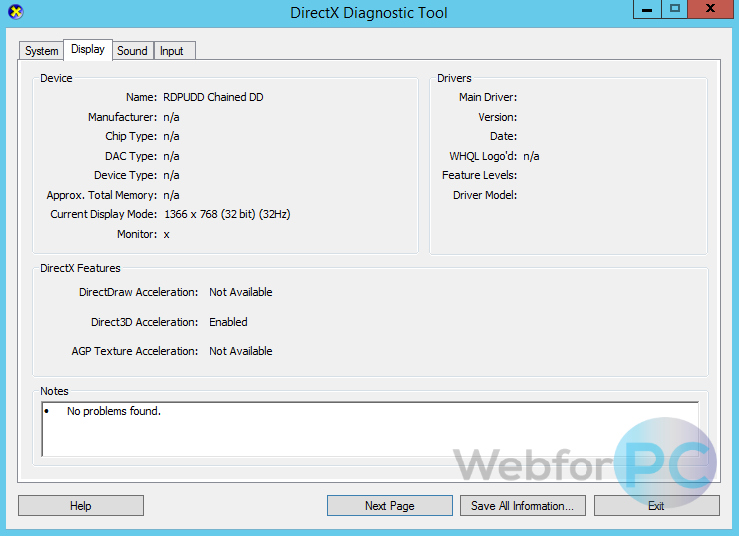
Task: Exit the DirectX Diagnostic Tool
Action: [x=656, y=505]
